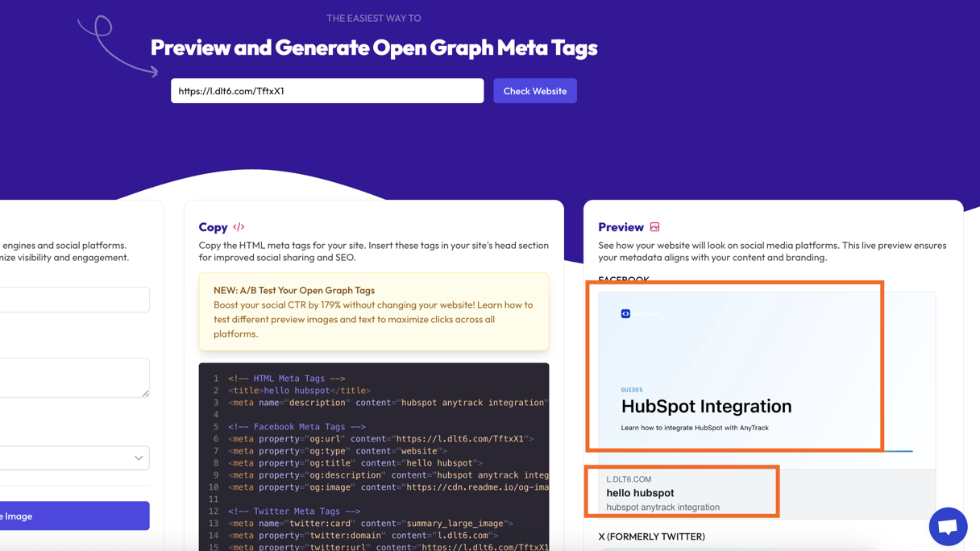This screenshot has width=980, height=551.
Task: Click the NEW: A/B Test notice heading
Action: [x=294, y=290]
